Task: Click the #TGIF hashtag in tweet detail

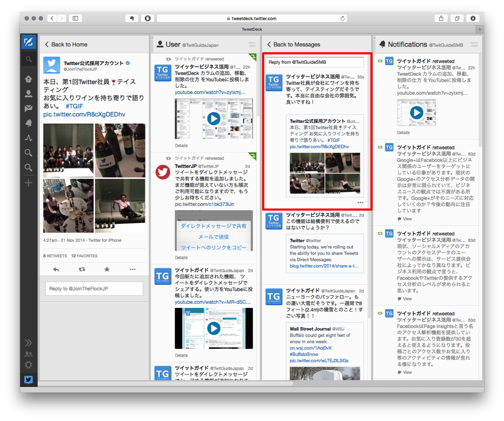Action: [x=74, y=106]
